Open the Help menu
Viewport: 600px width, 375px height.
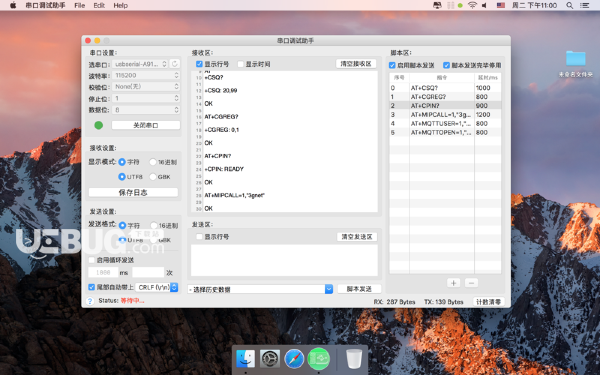coord(121,5)
